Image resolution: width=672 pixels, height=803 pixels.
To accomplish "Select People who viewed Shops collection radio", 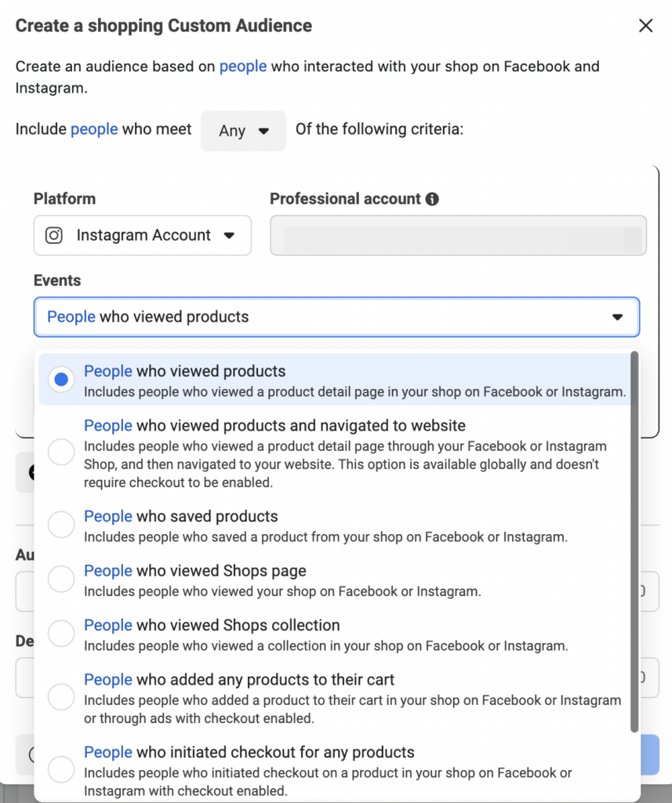I will [61, 634].
